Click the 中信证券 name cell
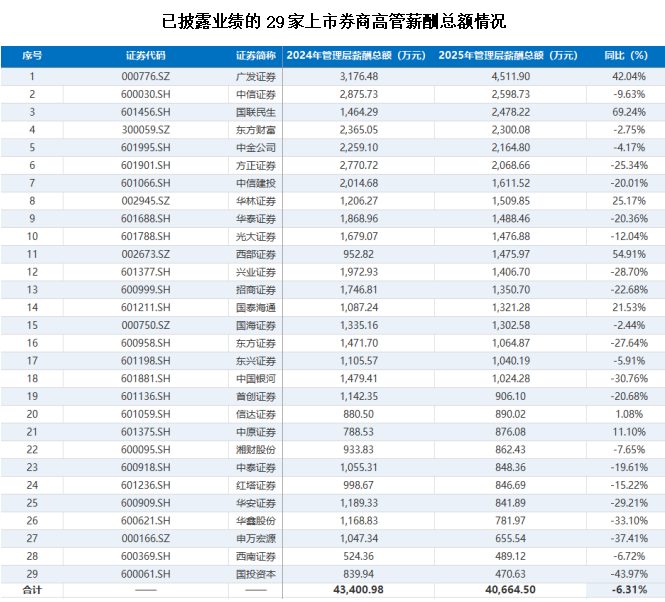Viewport: 665px width, 602px height. pos(256,95)
